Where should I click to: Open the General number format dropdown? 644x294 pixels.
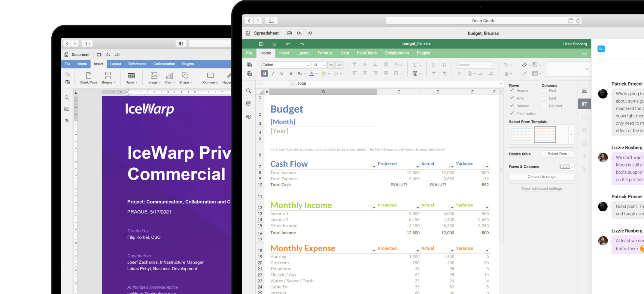(x=491, y=65)
